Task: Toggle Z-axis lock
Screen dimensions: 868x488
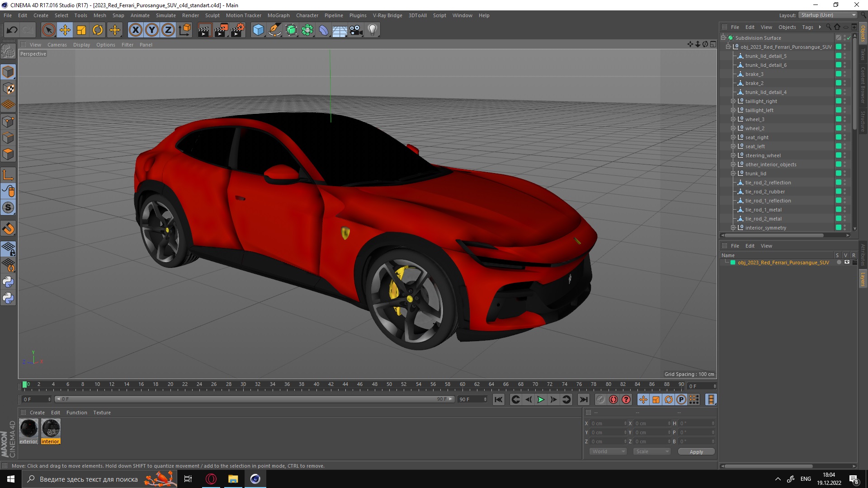Action: coord(168,30)
